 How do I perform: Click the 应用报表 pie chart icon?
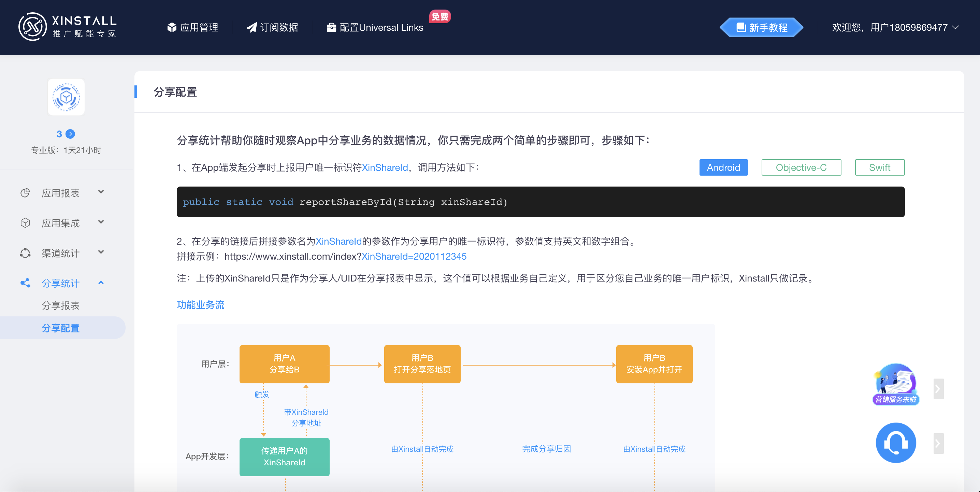[25, 193]
